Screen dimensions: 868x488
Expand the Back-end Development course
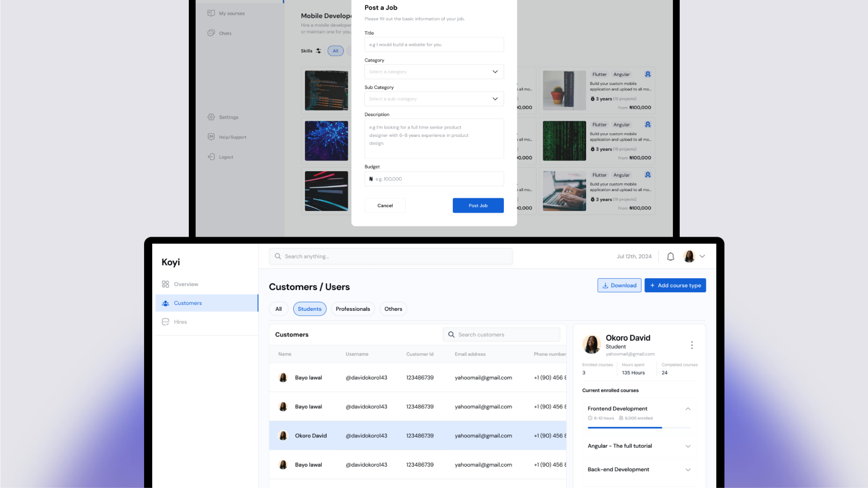[x=688, y=469]
